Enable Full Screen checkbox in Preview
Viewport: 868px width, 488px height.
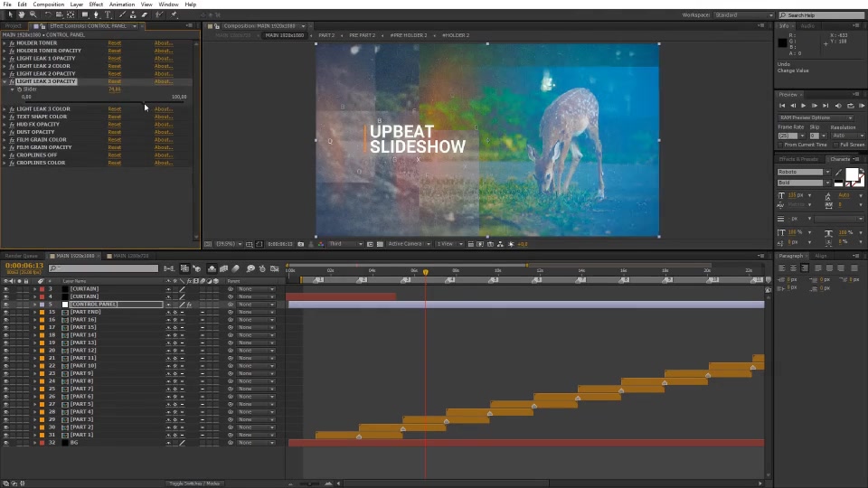pos(835,145)
